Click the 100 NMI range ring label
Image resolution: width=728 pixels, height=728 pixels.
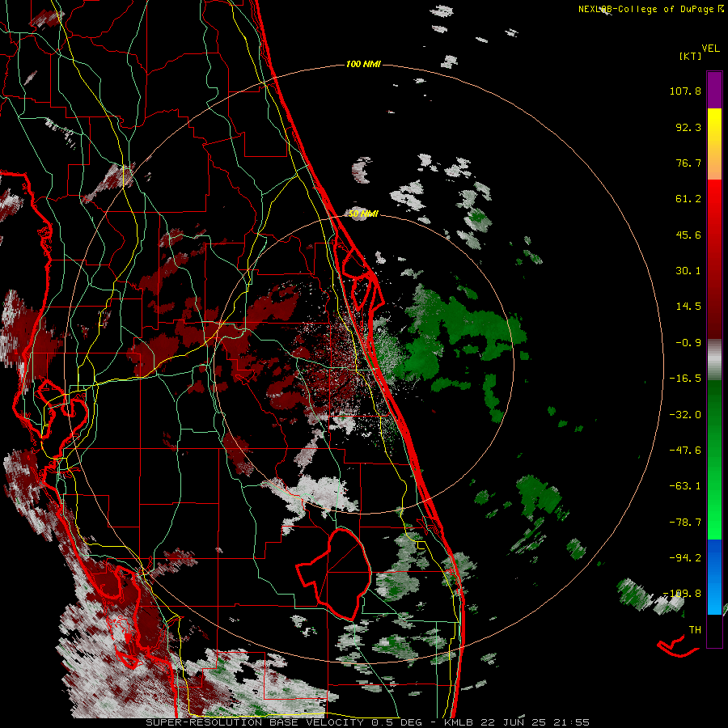(x=363, y=64)
